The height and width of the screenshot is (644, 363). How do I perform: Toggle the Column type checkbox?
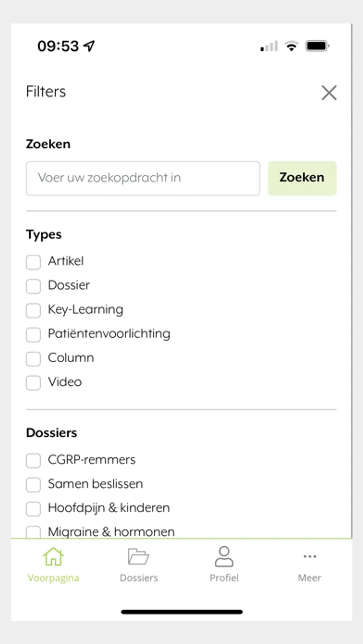tap(33, 359)
